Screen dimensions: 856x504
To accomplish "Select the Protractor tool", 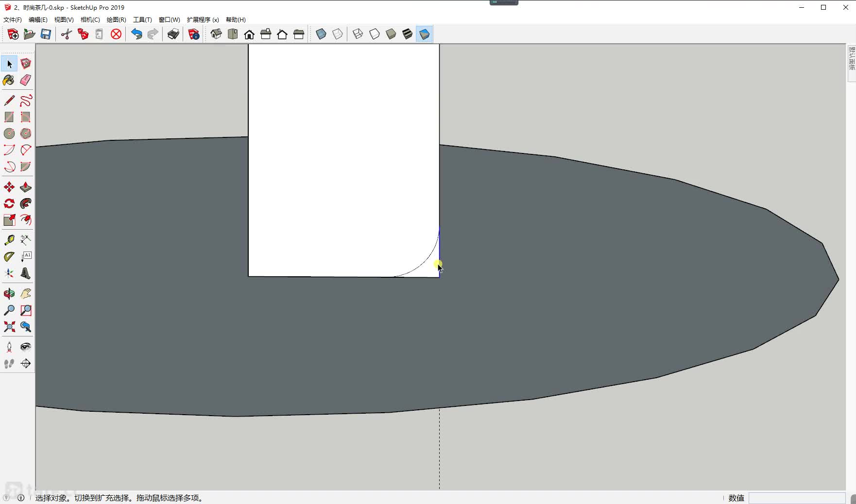I will click(9, 256).
